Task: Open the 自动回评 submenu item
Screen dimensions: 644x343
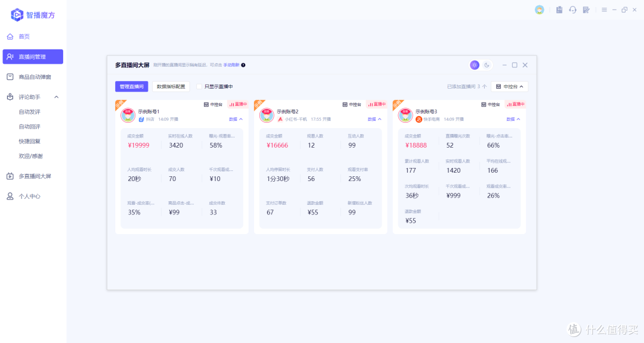Action: click(30, 126)
